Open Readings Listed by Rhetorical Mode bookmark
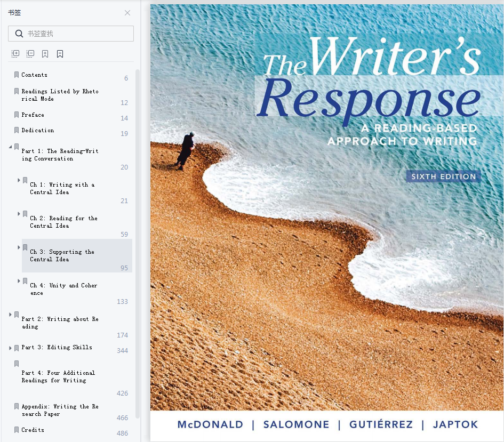The height and width of the screenshot is (442, 504). pyautogui.click(x=60, y=95)
